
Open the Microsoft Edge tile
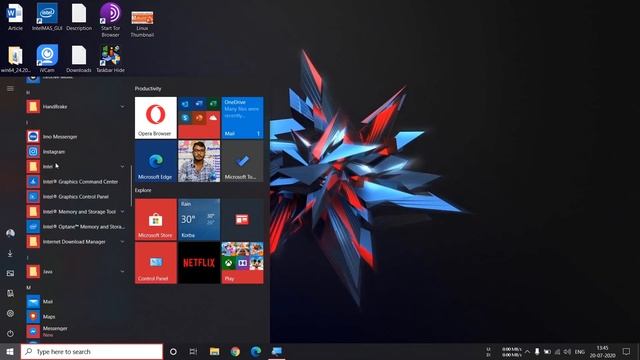pos(156,161)
